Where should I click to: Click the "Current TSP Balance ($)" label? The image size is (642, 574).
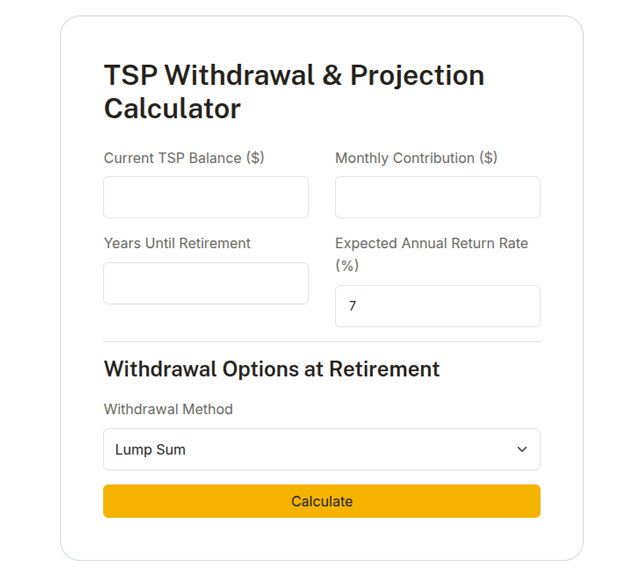click(184, 158)
